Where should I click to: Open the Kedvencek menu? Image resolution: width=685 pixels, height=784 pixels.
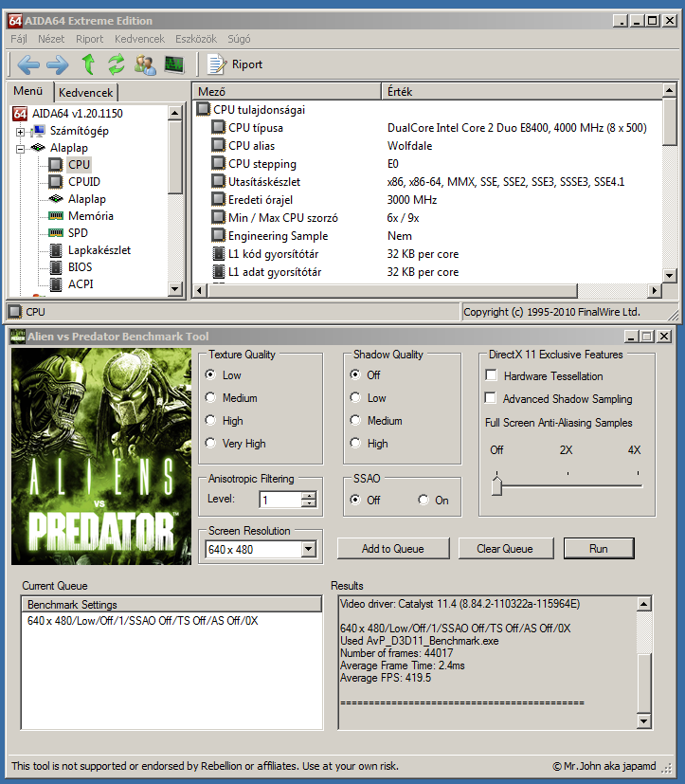(x=139, y=39)
